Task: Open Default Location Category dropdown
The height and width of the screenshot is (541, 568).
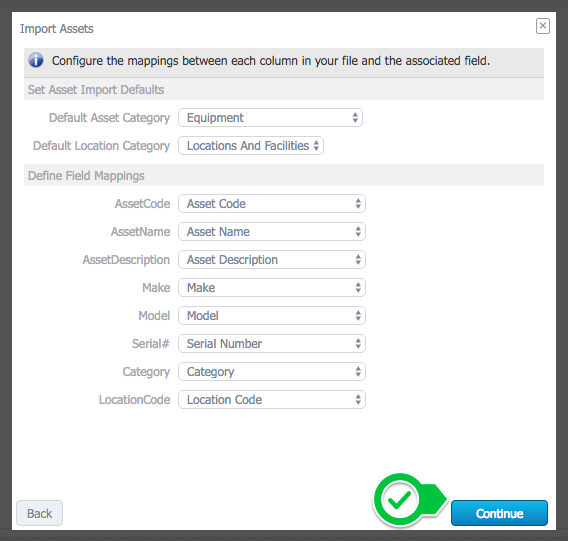Action: point(251,146)
